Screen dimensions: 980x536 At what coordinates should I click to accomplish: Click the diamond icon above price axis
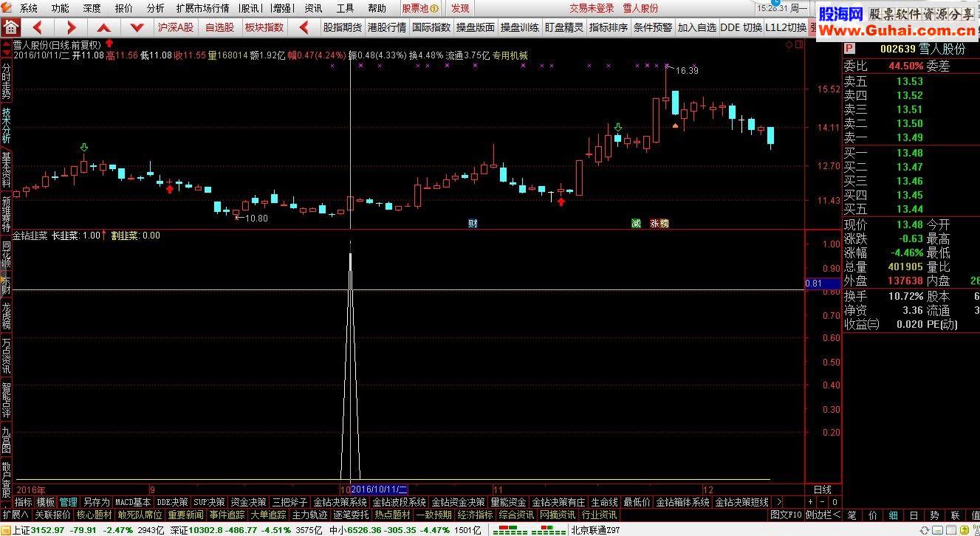[789, 44]
